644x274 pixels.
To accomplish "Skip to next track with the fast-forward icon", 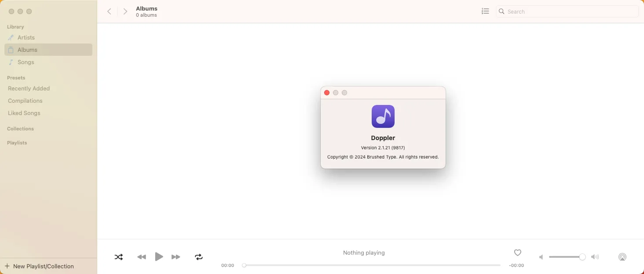I will coord(176,257).
